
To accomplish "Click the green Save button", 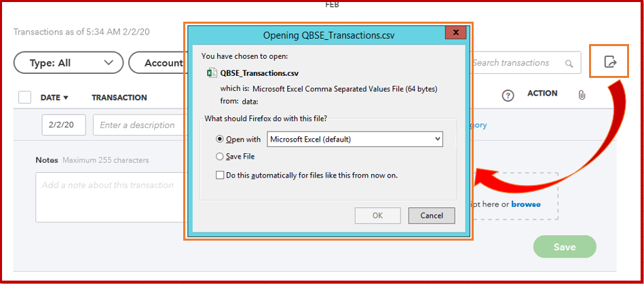I will pos(565,247).
